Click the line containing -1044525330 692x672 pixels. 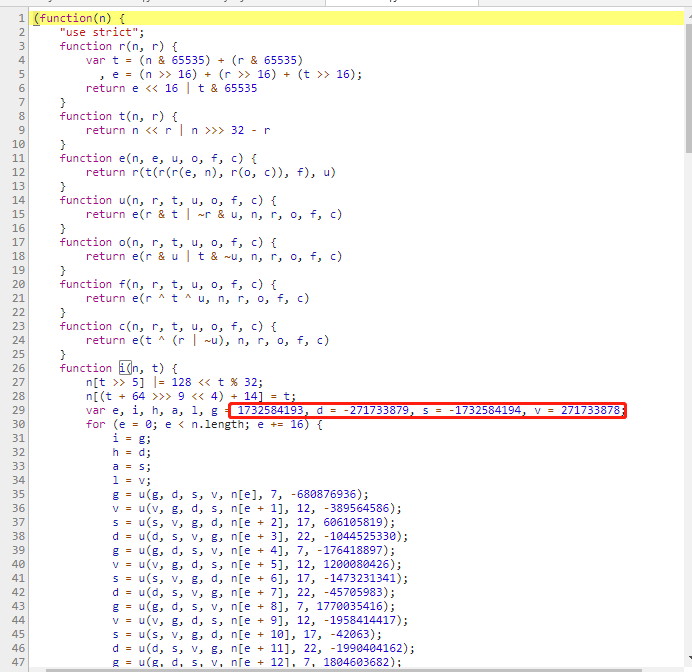tap(260, 536)
